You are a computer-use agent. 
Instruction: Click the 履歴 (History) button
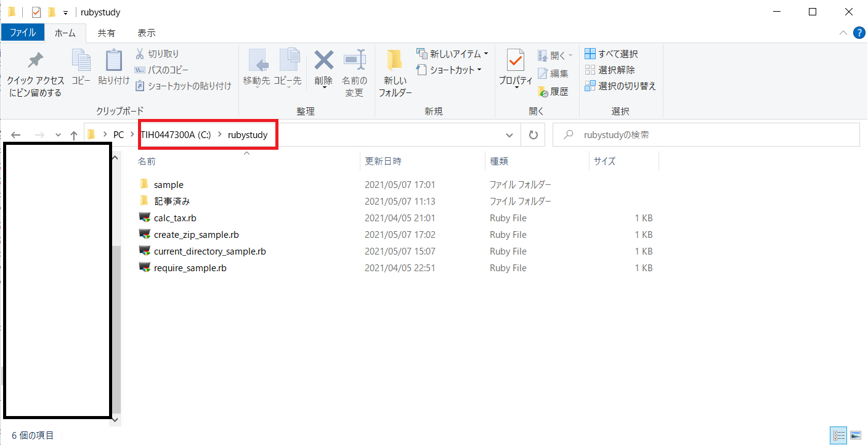click(553, 91)
